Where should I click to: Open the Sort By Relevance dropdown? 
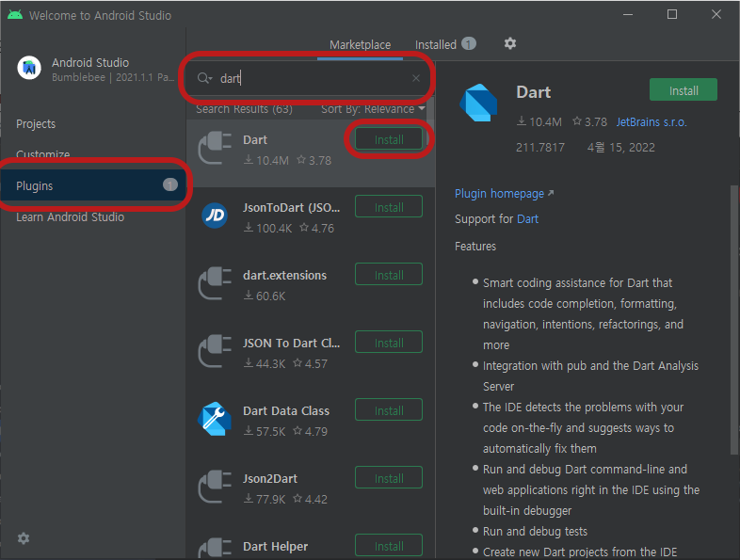point(373,109)
